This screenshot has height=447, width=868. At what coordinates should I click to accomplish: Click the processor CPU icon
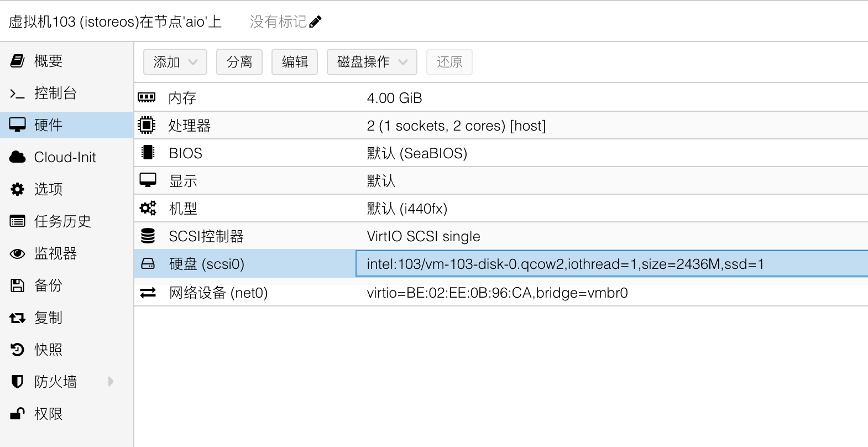(147, 126)
